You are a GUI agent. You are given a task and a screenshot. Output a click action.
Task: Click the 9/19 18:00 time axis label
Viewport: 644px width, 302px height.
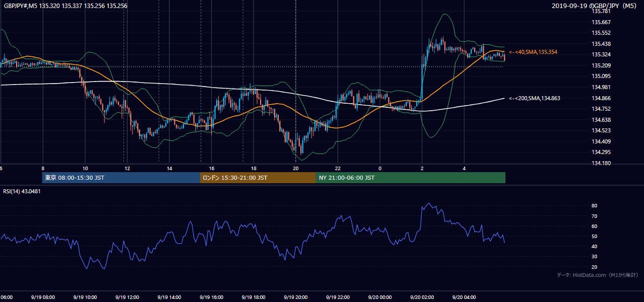point(253,297)
